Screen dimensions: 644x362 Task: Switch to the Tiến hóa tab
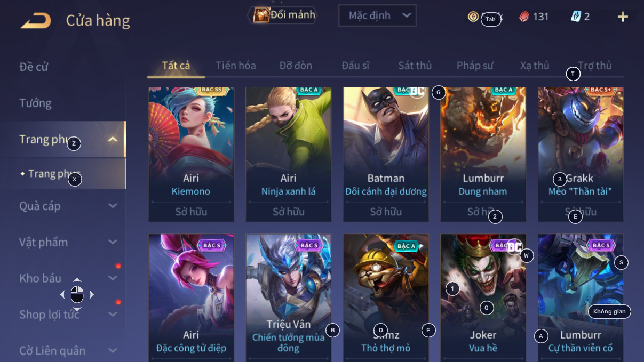pyautogui.click(x=236, y=66)
